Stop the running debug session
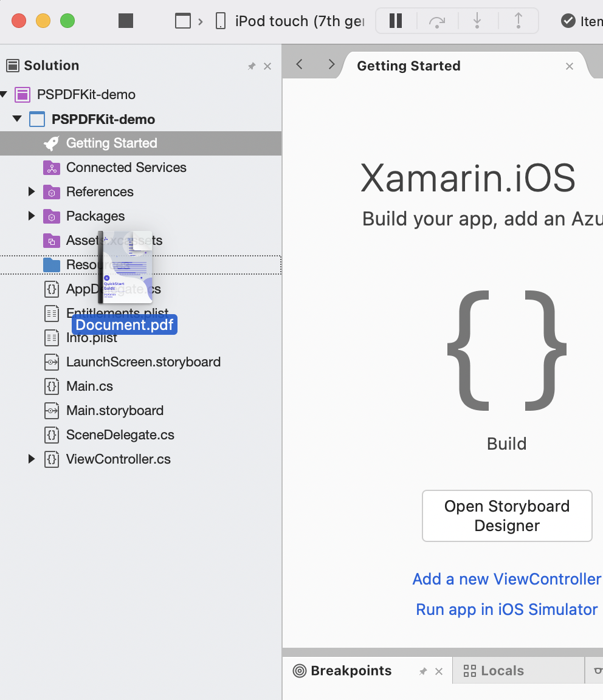The width and height of the screenshot is (603, 700). click(126, 21)
